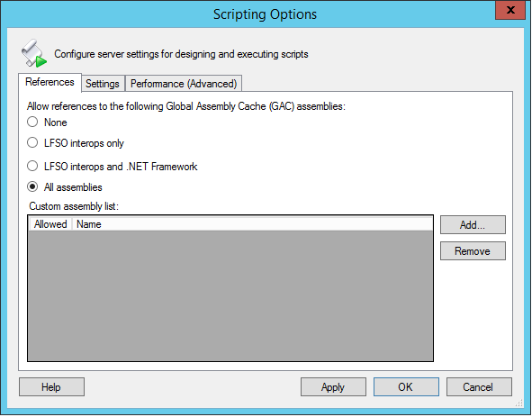The width and height of the screenshot is (532, 417).
Task: Confirm settings with the OK button
Action: click(x=406, y=387)
